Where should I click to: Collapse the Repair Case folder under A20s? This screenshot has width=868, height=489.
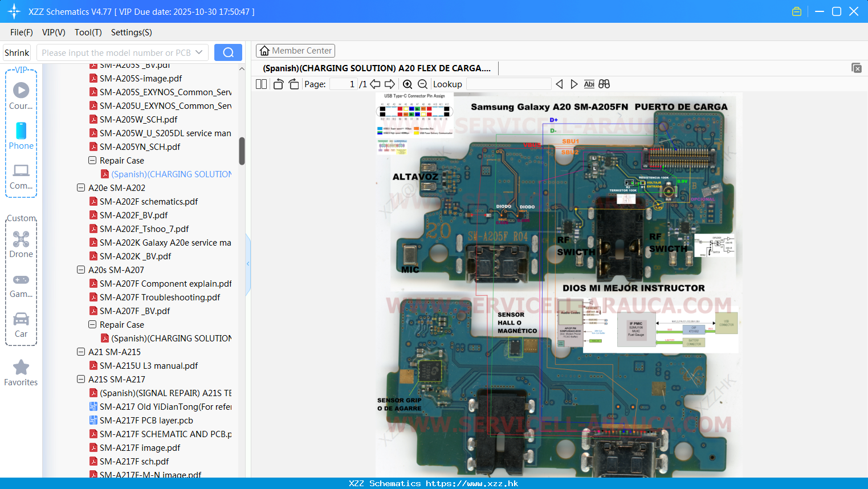pos(92,325)
